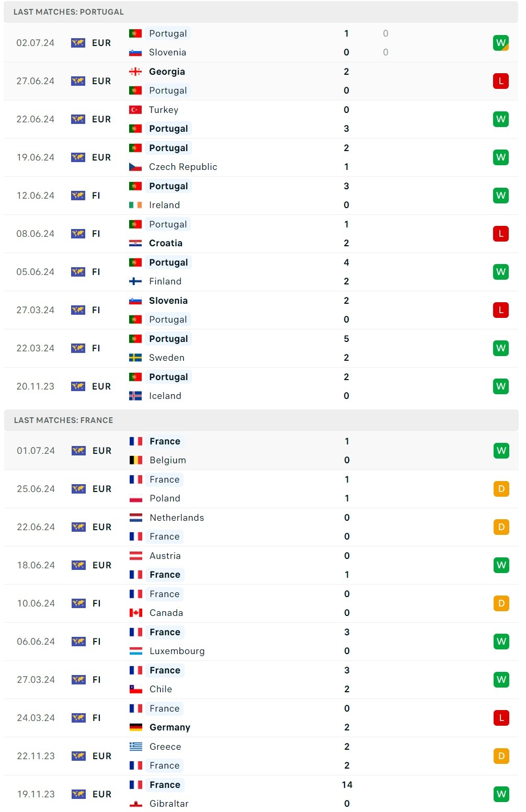The image size is (526, 812).
Task: Click the EUR label for 20.11.23 match
Action: [x=101, y=386]
